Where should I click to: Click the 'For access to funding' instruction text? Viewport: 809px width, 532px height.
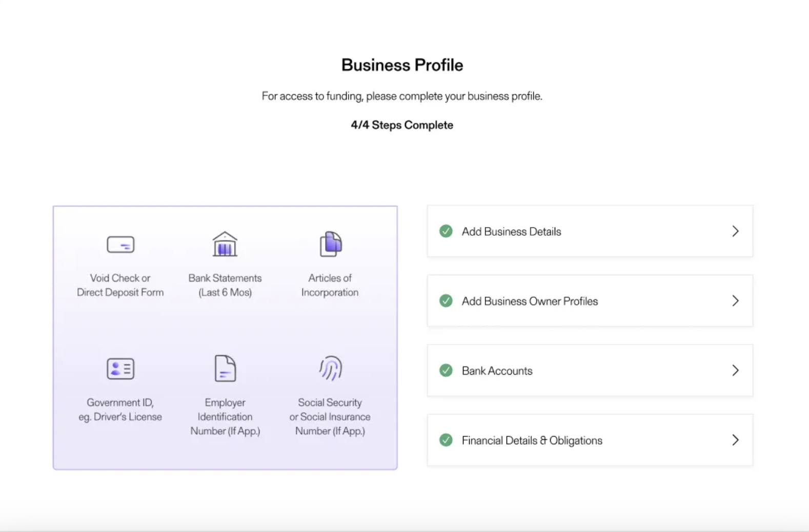tap(402, 96)
